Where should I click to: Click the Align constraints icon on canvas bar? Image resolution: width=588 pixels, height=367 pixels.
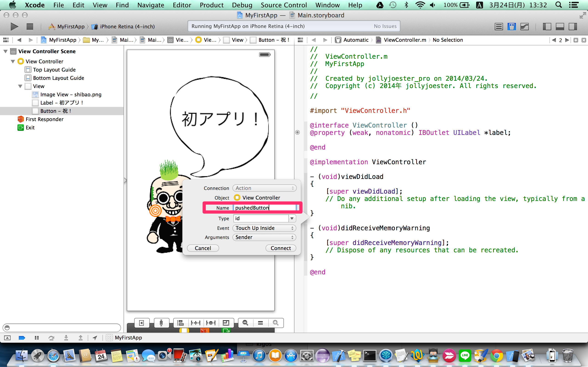180,323
